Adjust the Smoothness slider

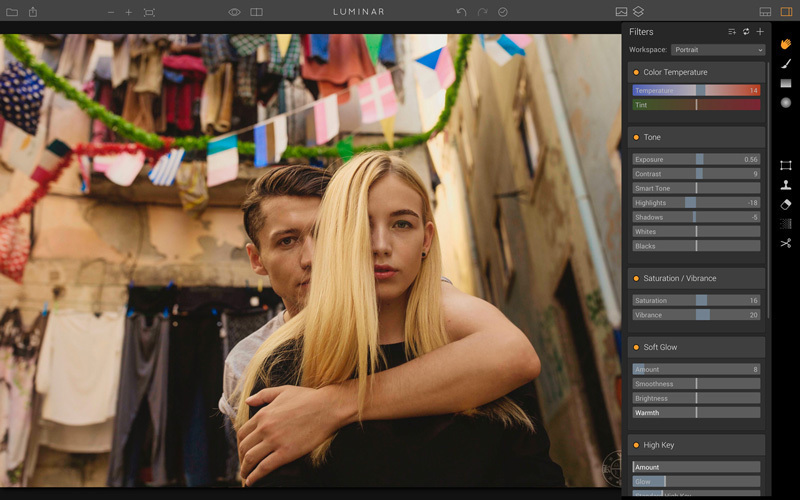(x=696, y=384)
